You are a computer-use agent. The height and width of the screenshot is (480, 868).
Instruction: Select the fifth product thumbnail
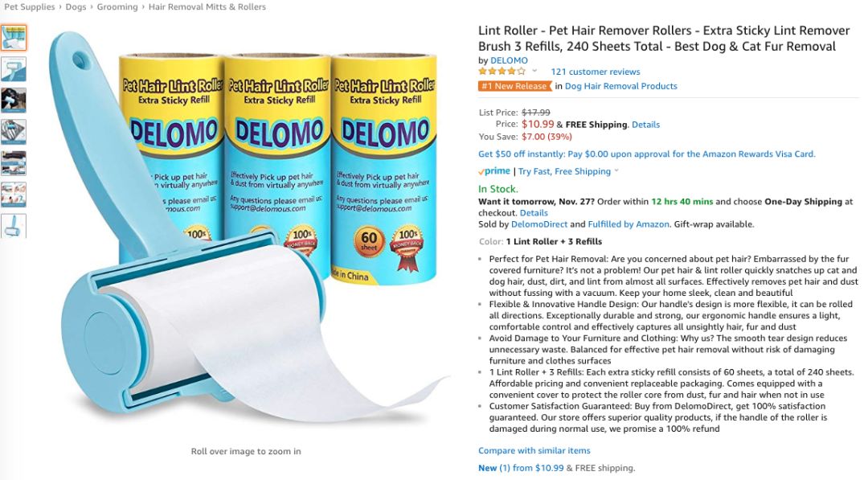point(14,163)
